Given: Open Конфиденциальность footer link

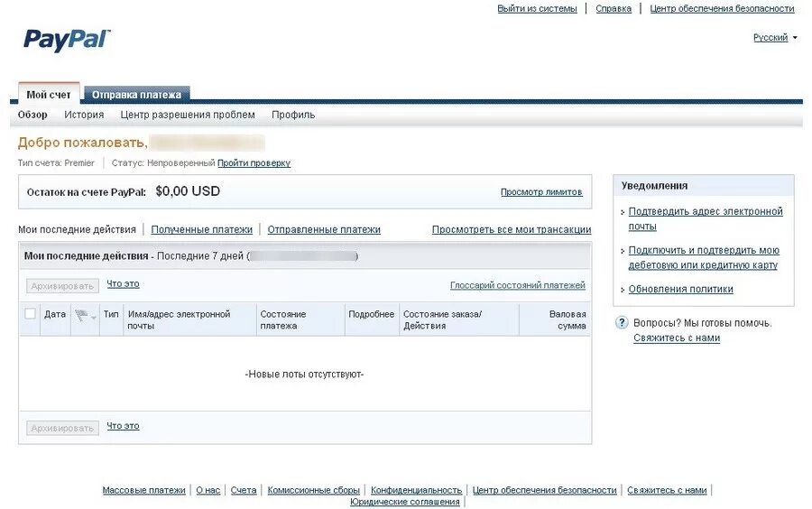Looking at the screenshot, I should [x=416, y=490].
